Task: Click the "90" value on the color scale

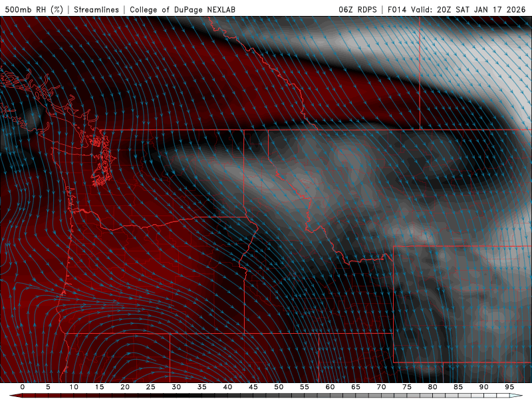Action: coord(484,387)
